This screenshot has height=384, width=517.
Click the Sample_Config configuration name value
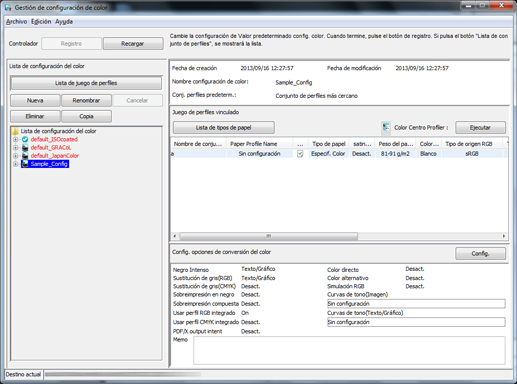pos(294,82)
